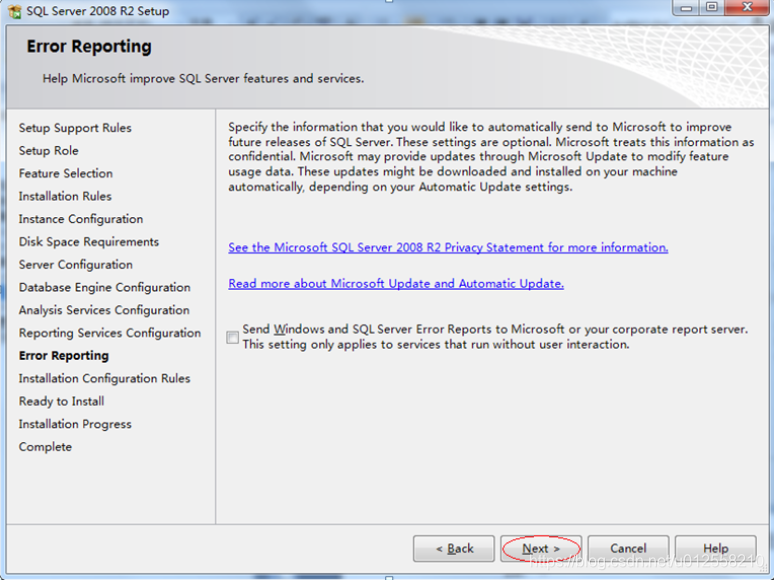Screen dimensions: 774x580
Task: Open the SQL Server 2008 R2 Privacy Statement link
Action: (448, 247)
